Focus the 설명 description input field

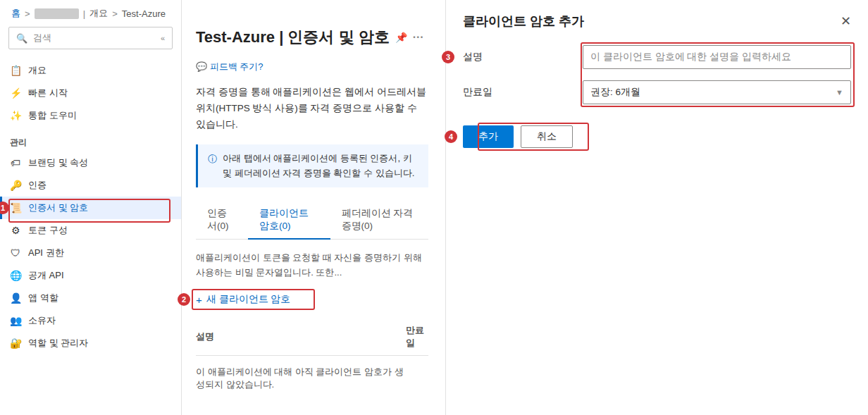pos(717,57)
